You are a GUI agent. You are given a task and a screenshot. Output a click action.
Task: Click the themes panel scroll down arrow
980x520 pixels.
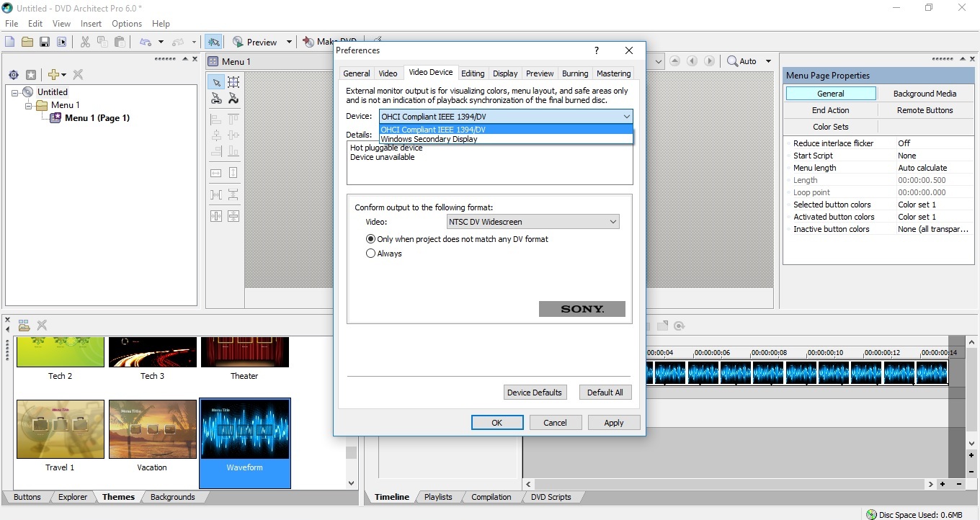coord(352,483)
